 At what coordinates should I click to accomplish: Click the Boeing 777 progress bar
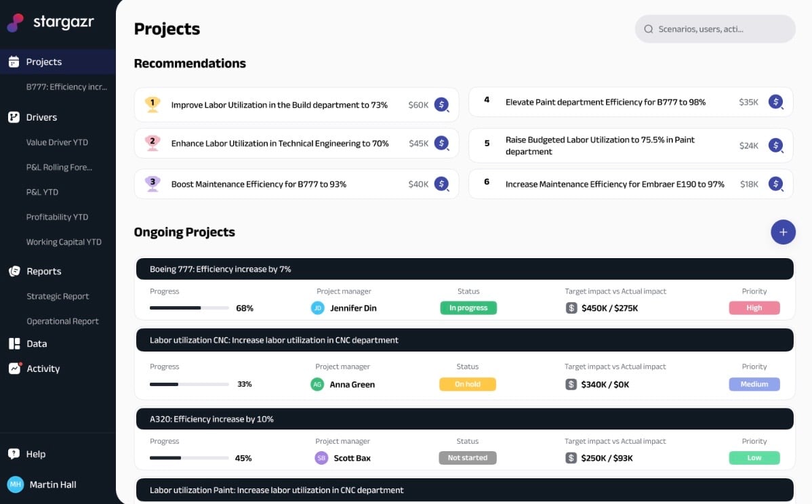pyautogui.click(x=189, y=308)
